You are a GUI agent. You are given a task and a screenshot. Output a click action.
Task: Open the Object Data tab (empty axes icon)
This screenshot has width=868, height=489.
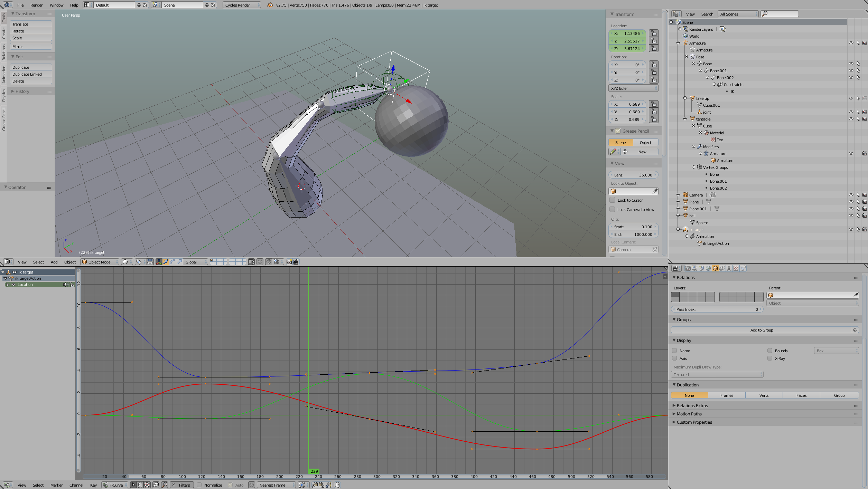pos(729,268)
